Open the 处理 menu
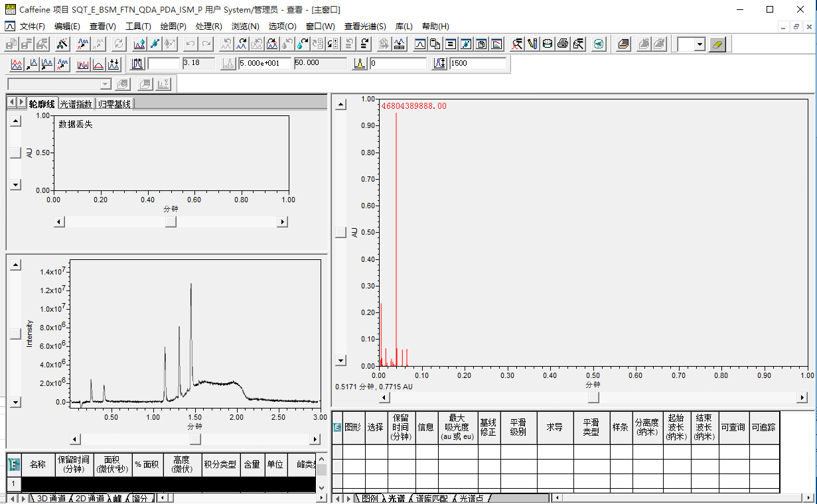The width and height of the screenshot is (817, 504). (x=208, y=26)
